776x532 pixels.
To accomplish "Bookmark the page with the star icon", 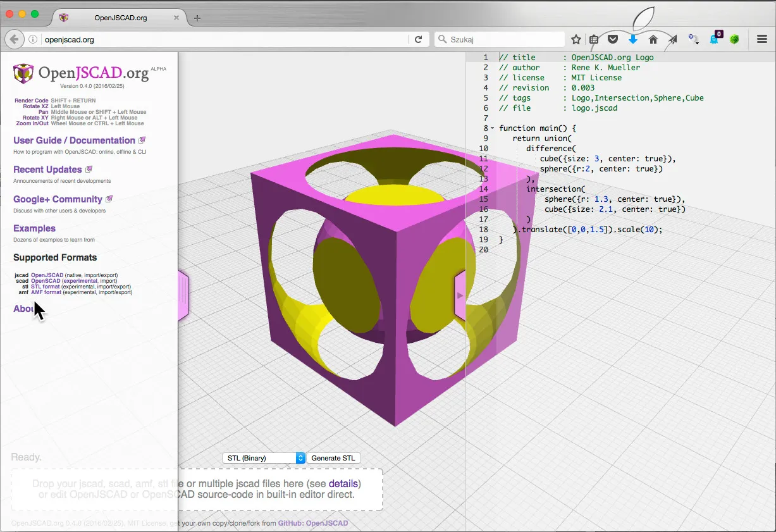I will (x=576, y=39).
